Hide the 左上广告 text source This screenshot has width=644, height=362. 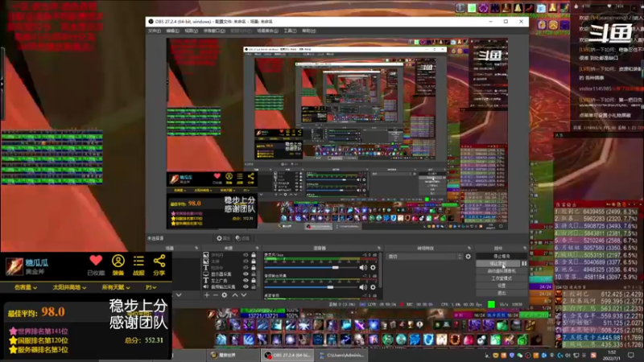(246, 280)
